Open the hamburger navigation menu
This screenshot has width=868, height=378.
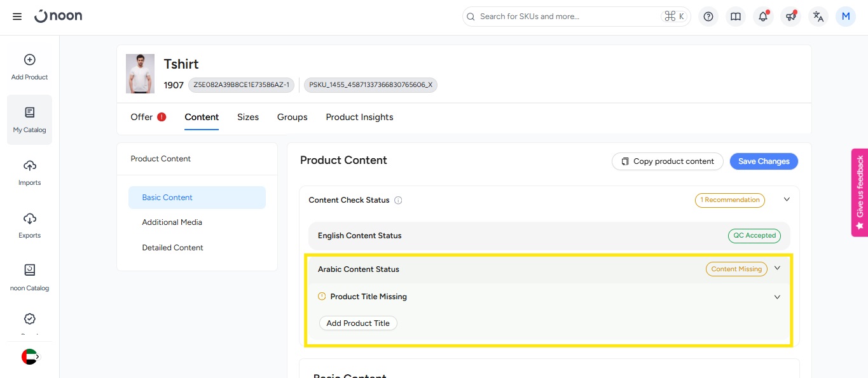[17, 17]
